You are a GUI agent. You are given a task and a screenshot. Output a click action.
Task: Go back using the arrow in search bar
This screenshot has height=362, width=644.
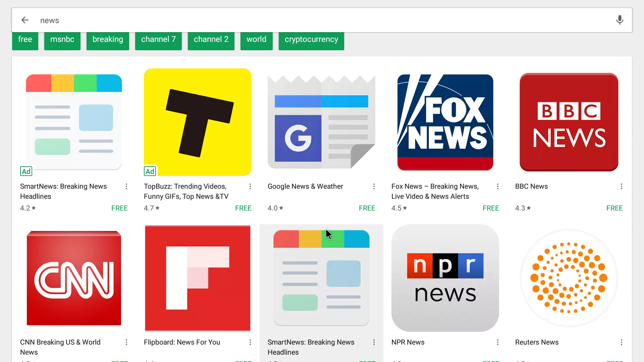(25, 20)
